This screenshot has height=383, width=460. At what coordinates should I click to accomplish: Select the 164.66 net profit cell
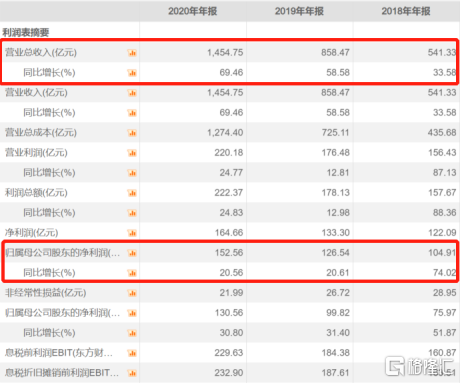coord(229,233)
